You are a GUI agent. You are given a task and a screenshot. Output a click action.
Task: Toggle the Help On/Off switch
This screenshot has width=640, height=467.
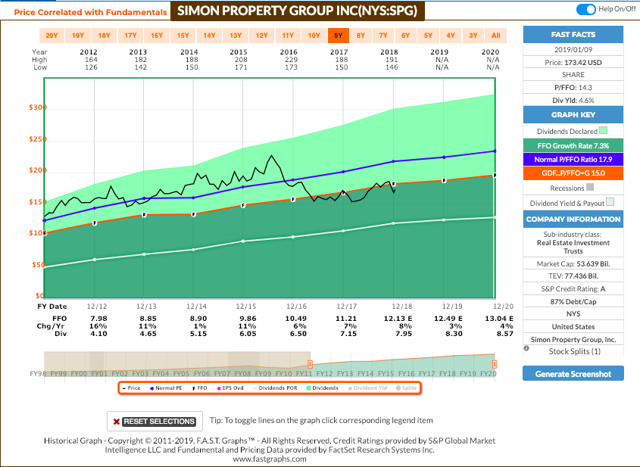pyautogui.click(x=586, y=9)
